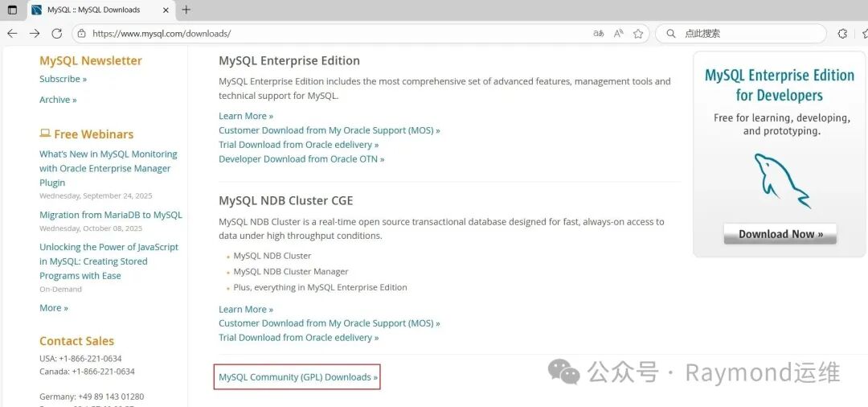Viewport: 868px width, 407px height.
Task: Click the Download Now button
Action: tap(780, 234)
